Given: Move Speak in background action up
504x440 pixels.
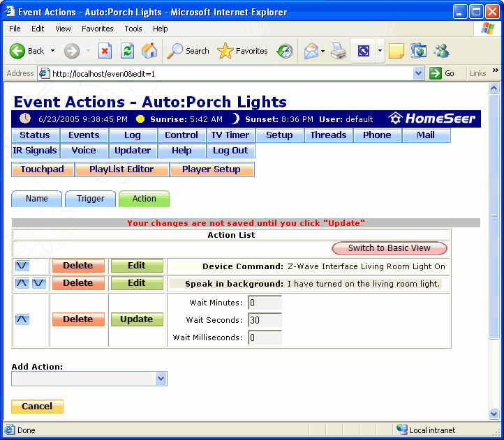Looking at the screenshot, I should pyautogui.click(x=22, y=283).
